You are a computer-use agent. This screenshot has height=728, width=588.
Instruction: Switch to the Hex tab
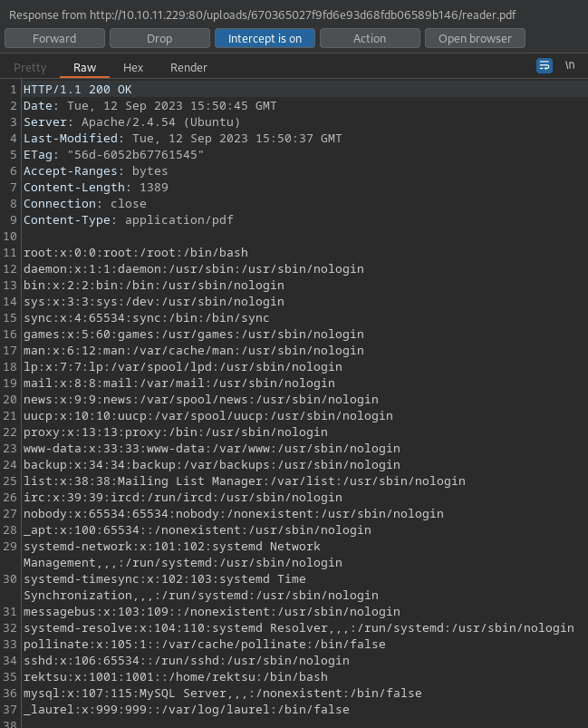click(133, 67)
